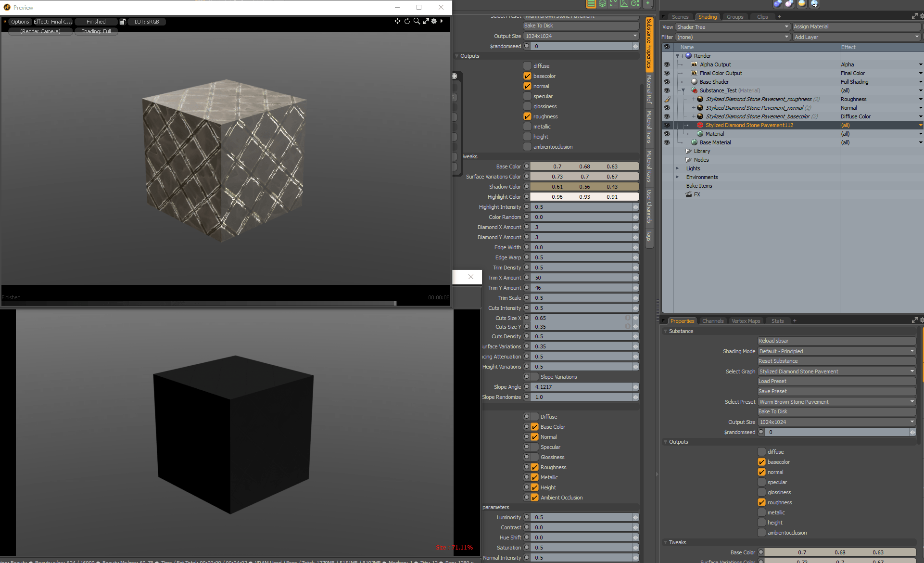
Task: Click the Reload sbsar button
Action: point(836,341)
